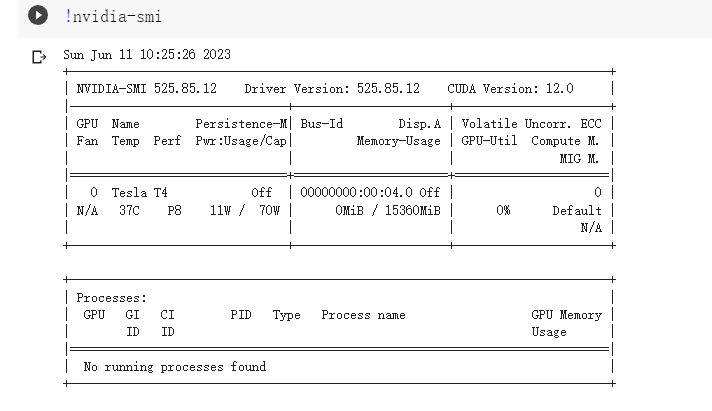The height and width of the screenshot is (411, 712).
Task: Click the output actions icon beside results
Action: (x=39, y=57)
